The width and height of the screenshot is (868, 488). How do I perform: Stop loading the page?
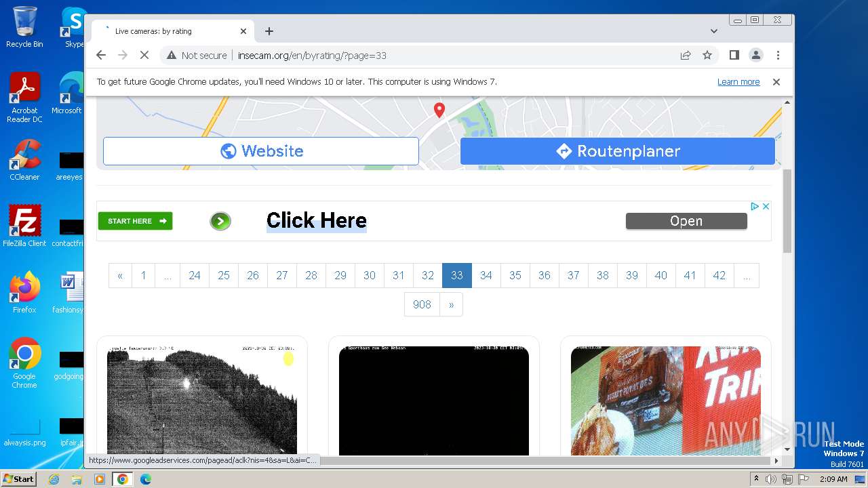tap(144, 56)
